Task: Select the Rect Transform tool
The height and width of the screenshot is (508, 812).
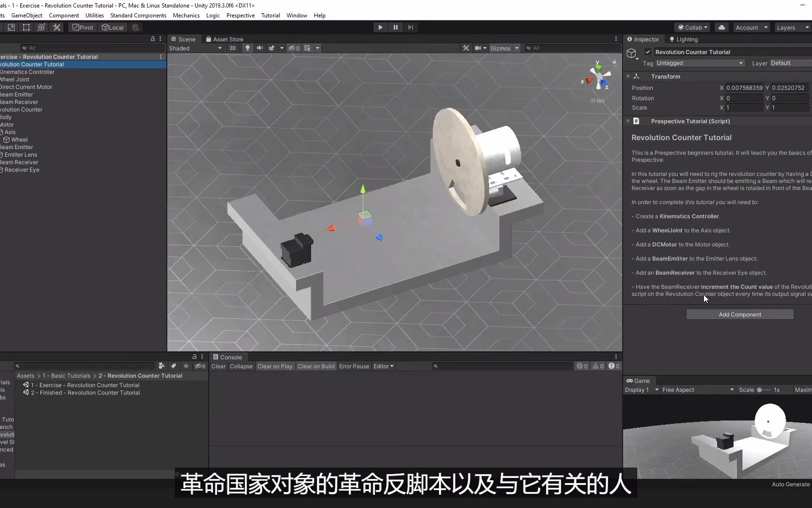Action: click(26, 27)
